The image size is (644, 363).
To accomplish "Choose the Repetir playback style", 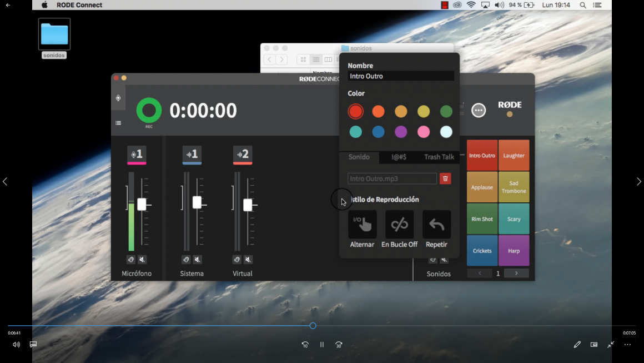I will point(436,225).
